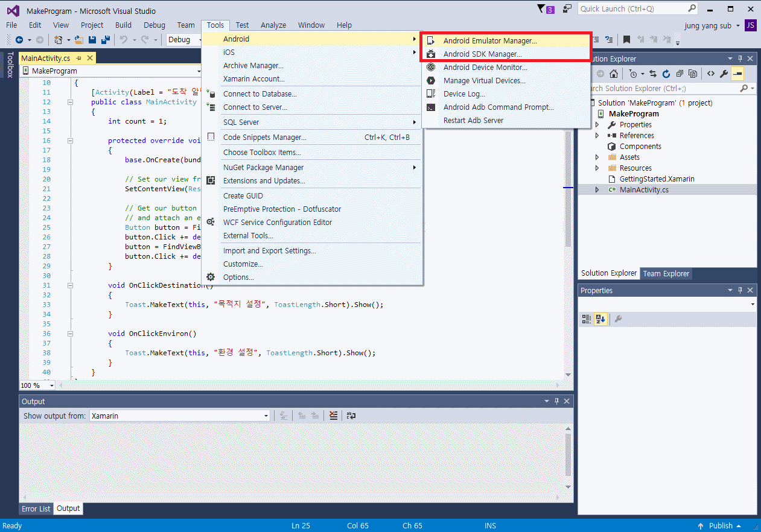
Task: Open the Toolbox side tab
Action: point(9,65)
